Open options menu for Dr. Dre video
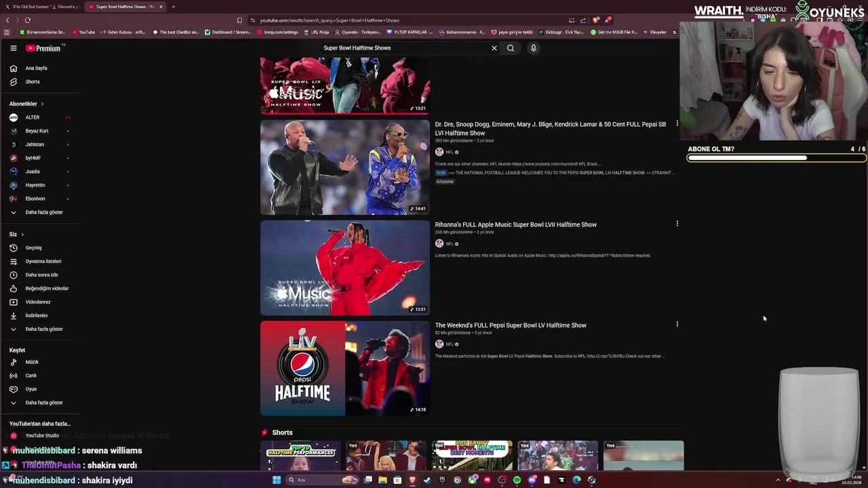Screen dimensions: 868x488 [677, 123]
